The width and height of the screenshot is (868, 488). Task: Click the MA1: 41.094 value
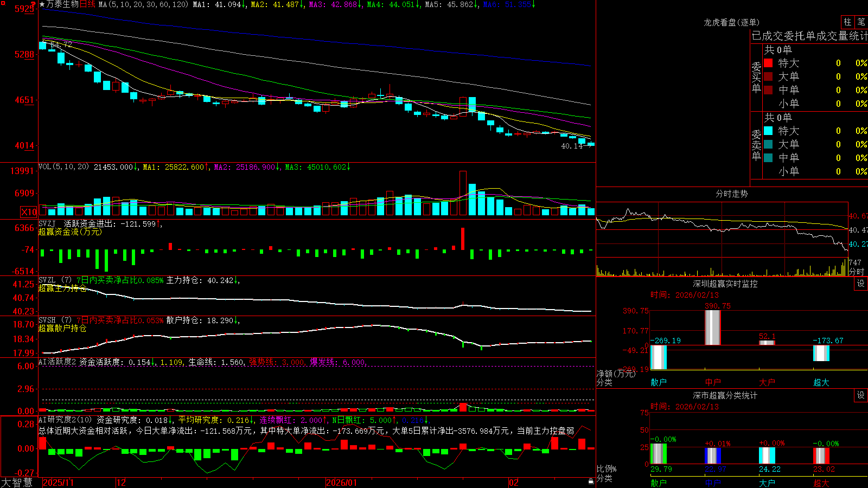pyautogui.click(x=219, y=4)
